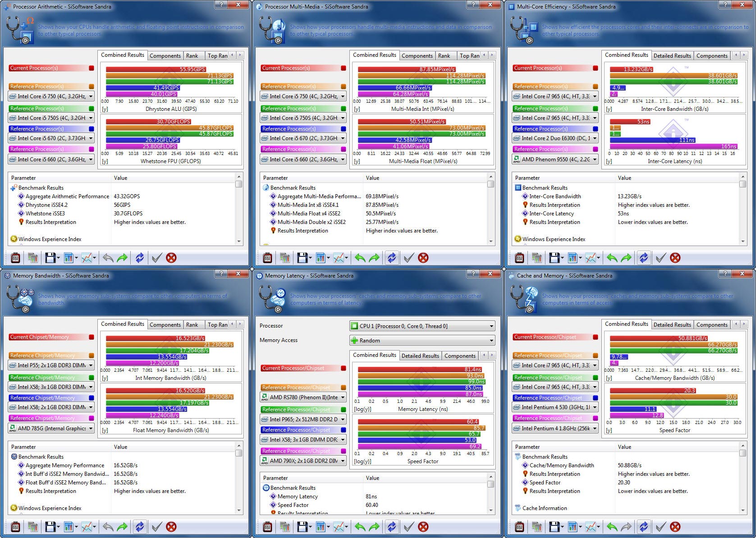
Task: Open the Intel Core 2 Duo E6300 dropdown
Action: 555,138
